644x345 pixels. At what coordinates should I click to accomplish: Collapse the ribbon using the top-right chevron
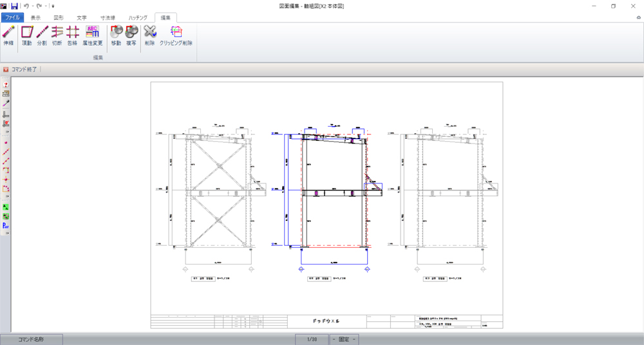tap(638, 18)
